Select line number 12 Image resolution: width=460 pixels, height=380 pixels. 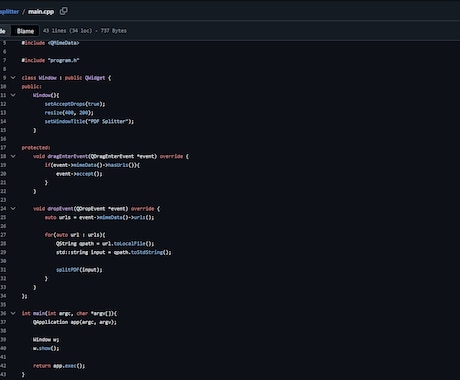coord(3,104)
